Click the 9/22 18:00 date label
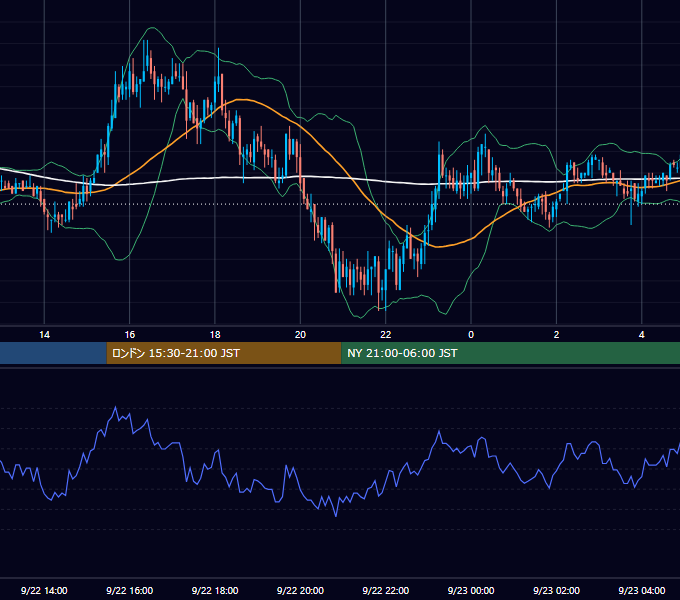Viewport: 680px width, 600px height. tap(215, 590)
